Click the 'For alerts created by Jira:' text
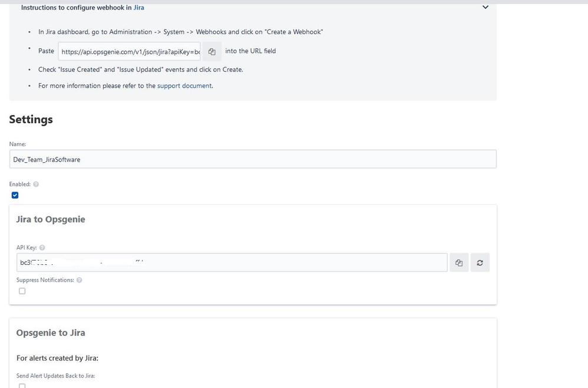This screenshot has width=588, height=388. (x=57, y=358)
